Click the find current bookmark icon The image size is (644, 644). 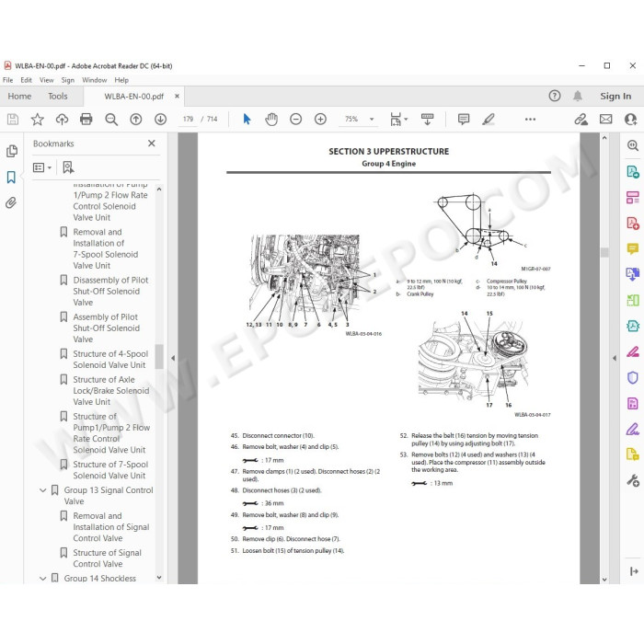click(x=68, y=167)
